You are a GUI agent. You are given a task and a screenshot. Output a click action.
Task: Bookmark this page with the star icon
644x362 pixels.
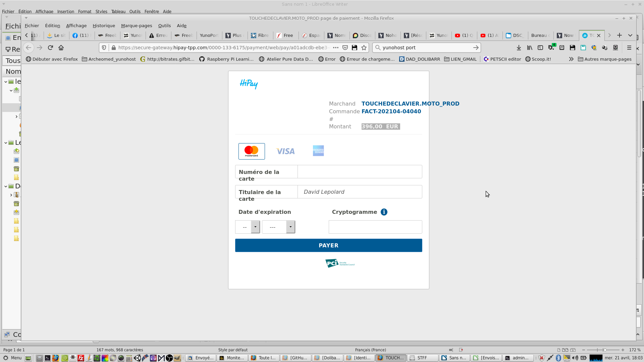(364, 48)
